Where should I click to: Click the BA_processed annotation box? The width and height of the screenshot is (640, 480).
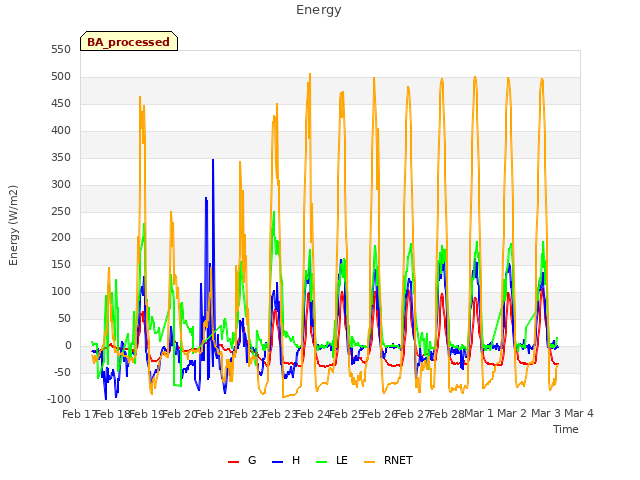pyautogui.click(x=129, y=41)
